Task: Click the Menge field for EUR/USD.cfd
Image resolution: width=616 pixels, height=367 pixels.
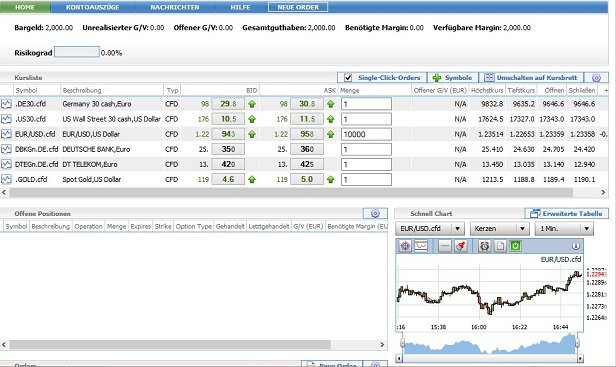Action: [x=366, y=134]
